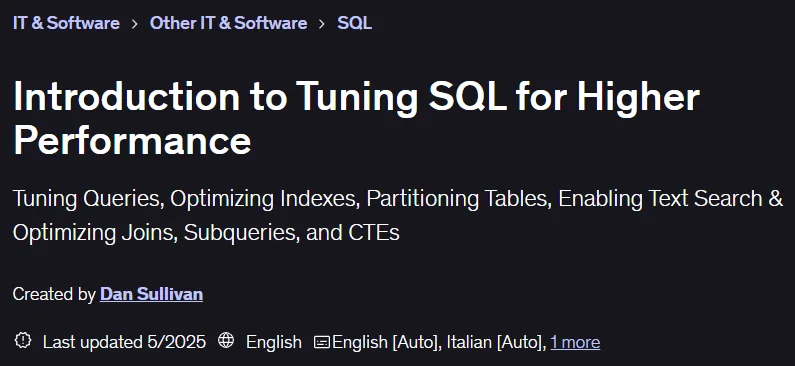Click the 'English [Auto], Italian [Auto],' captions text

[439, 342]
